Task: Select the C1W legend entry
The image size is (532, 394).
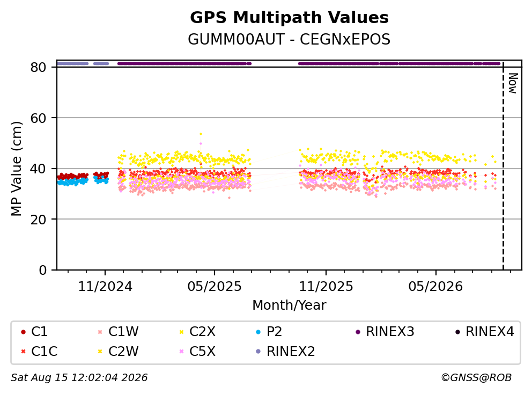Action: pos(118,332)
